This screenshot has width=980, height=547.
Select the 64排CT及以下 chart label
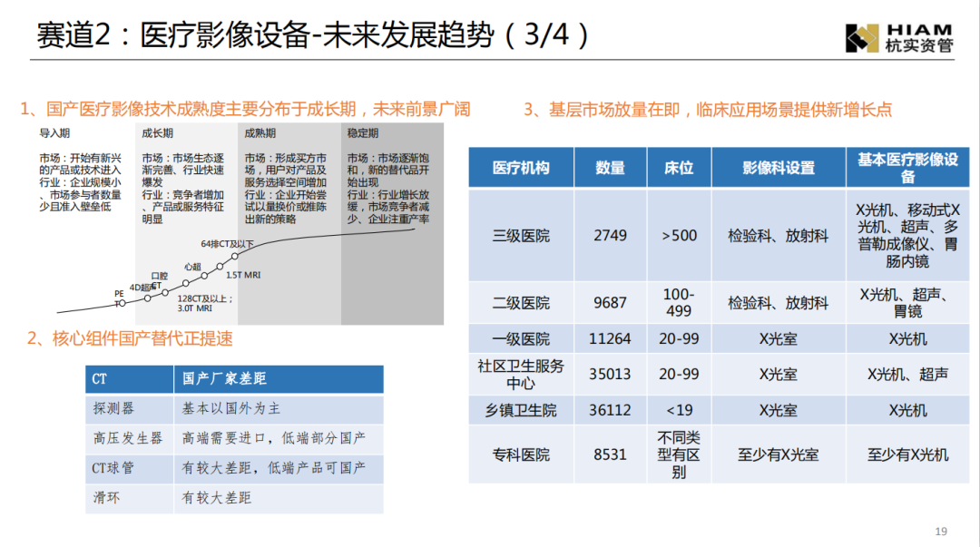pyautogui.click(x=227, y=244)
